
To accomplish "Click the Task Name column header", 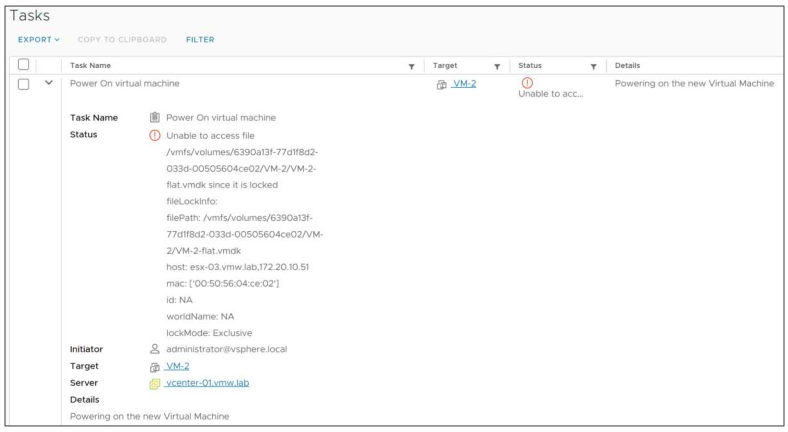I will tap(90, 65).
